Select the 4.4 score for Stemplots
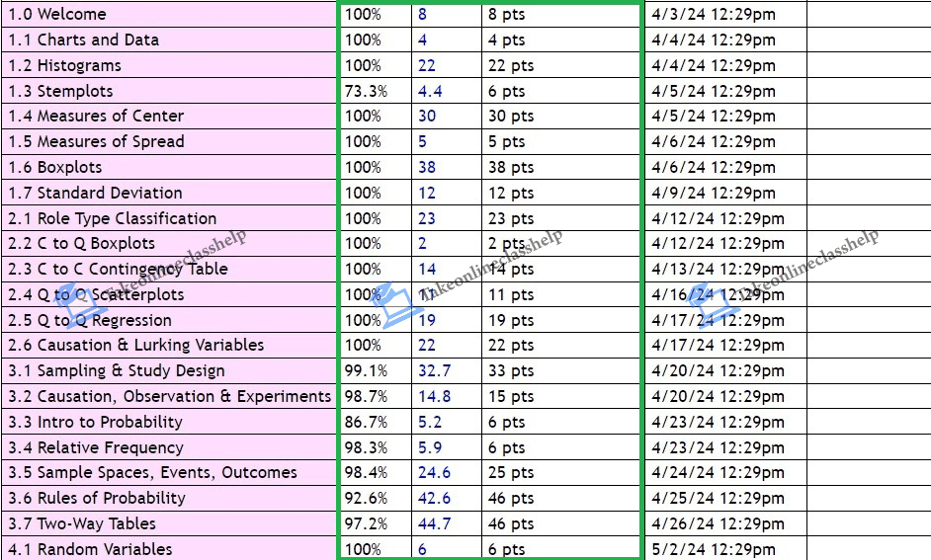This screenshot has width=931, height=560. click(430, 91)
